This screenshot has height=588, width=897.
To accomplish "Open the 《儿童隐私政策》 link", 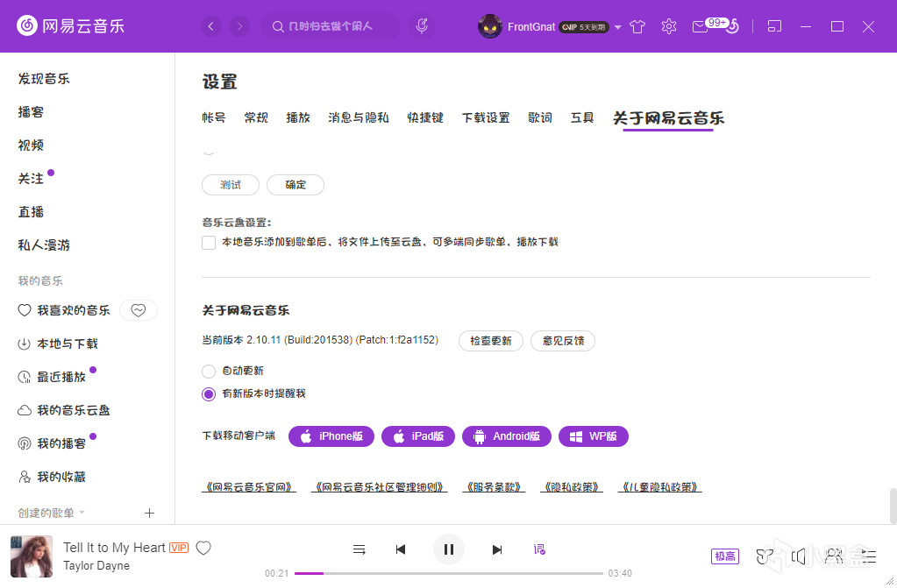I will click(x=659, y=487).
